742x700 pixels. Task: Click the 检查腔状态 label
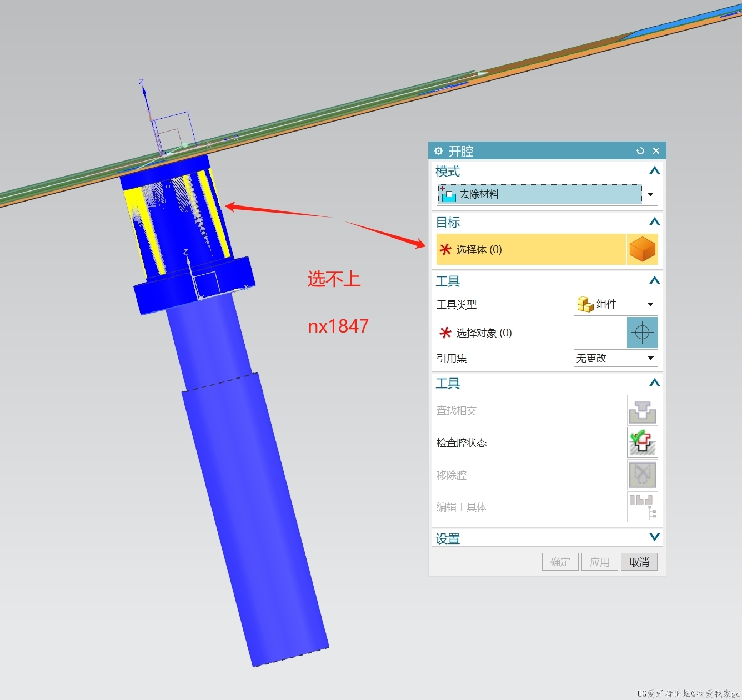click(x=462, y=443)
